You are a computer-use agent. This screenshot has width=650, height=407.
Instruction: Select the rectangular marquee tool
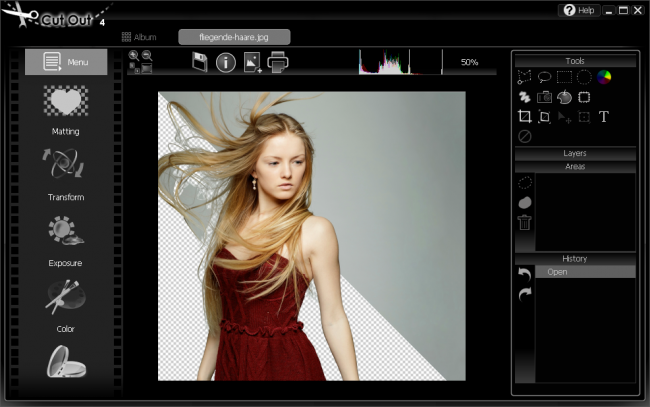click(564, 77)
